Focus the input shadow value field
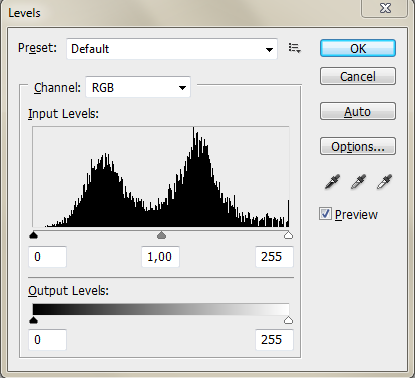This screenshot has width=415, height=378. (x=48, y=257)
